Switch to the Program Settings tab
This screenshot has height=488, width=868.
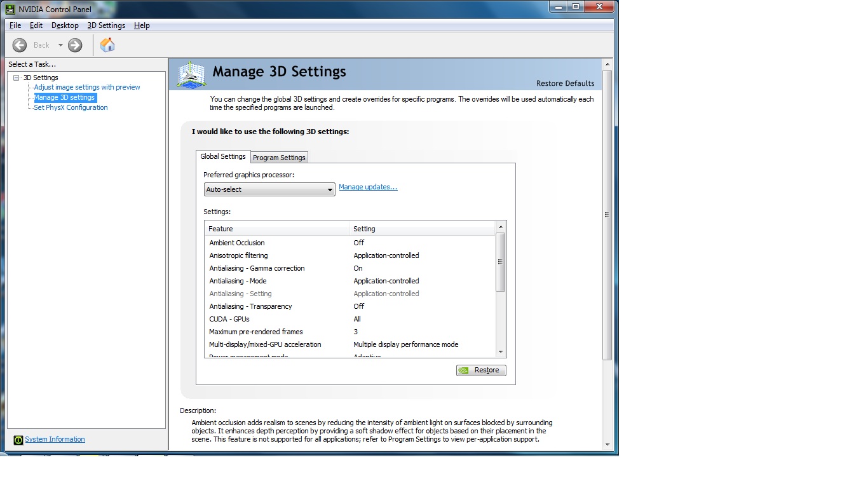click(279, 158)
